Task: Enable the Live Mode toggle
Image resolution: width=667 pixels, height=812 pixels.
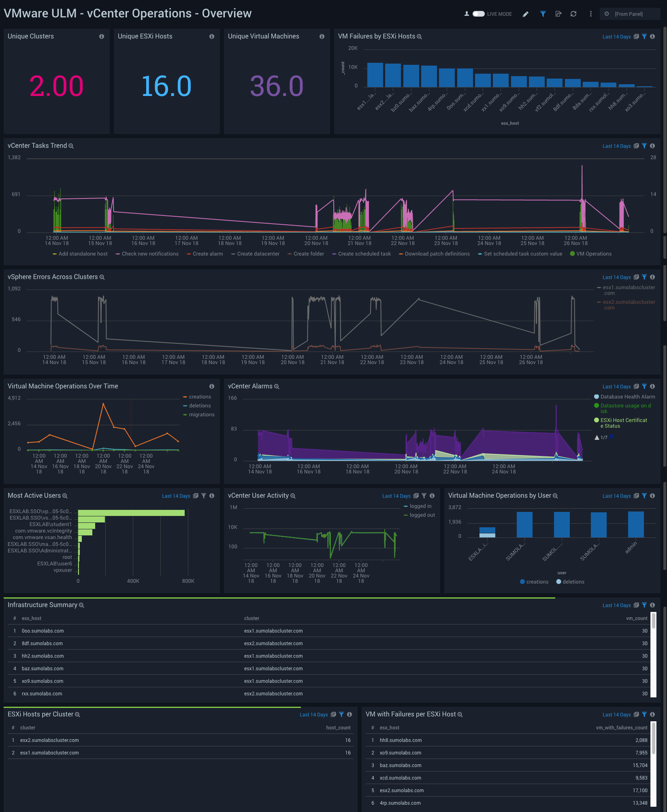Action: 478,14
